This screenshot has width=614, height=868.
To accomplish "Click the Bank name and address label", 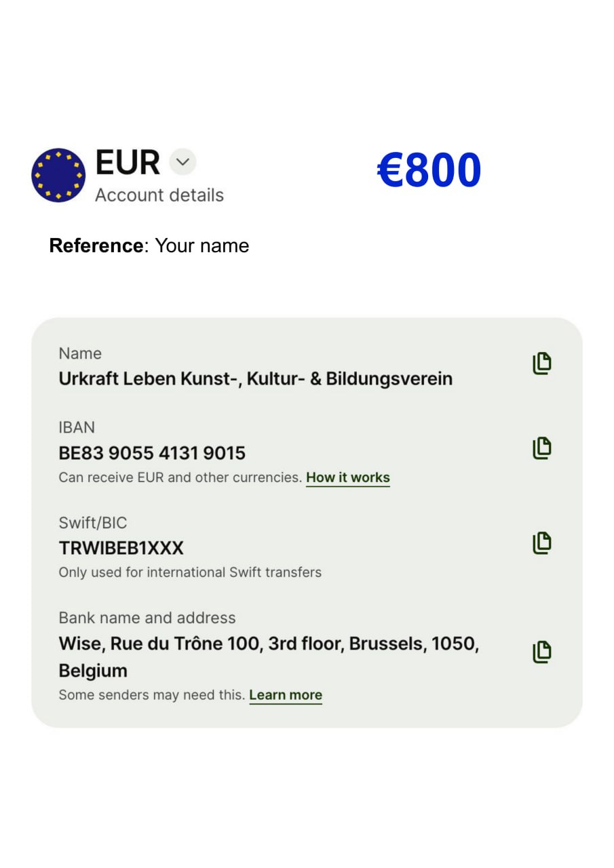I will pyautogui.click(x=147, y=618).
